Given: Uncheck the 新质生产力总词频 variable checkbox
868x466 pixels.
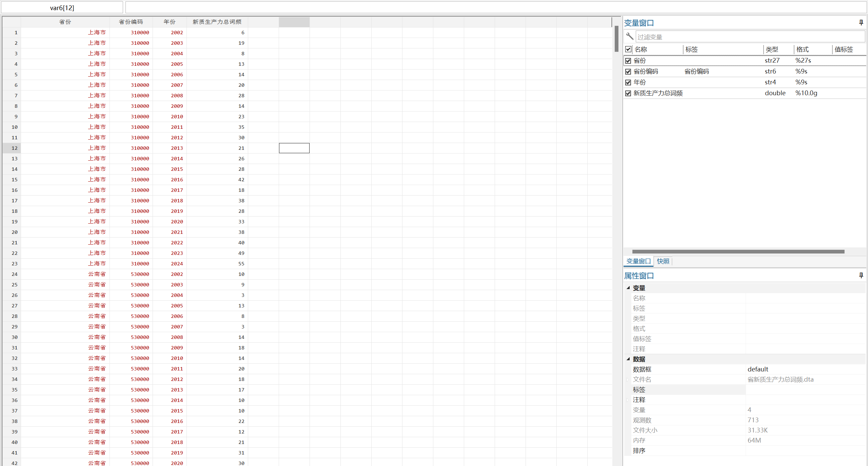Looking at the screenshot, I should click(x=628, y=93).
